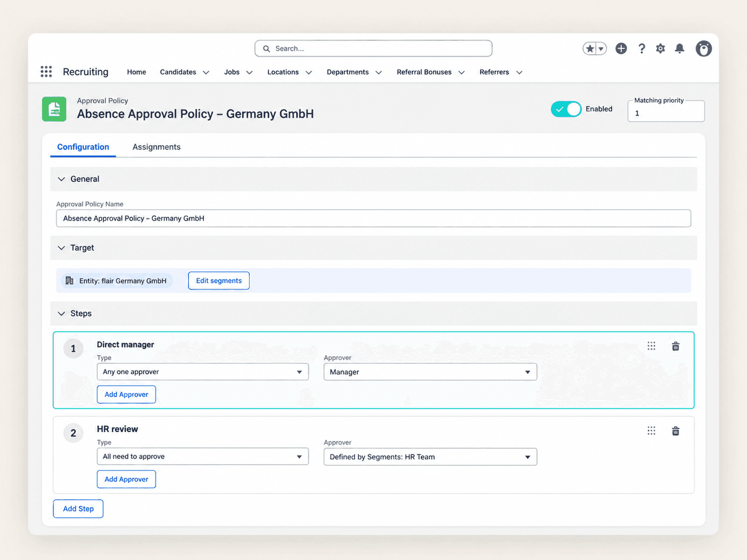Screen dimensions: 747x560
Task: Click the page title Absence Approval Policy
Action: pyautogui.click(x=195, y=114)
